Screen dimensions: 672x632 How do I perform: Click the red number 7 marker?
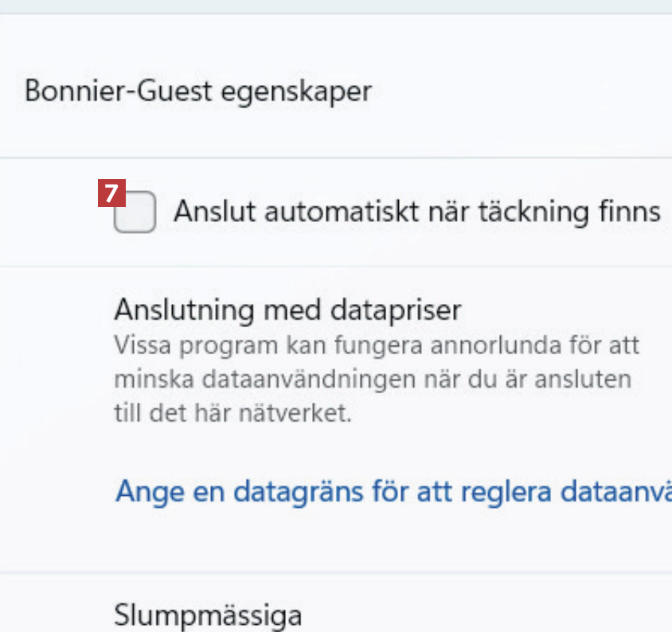pyautogui.click(x=112, y=193)
